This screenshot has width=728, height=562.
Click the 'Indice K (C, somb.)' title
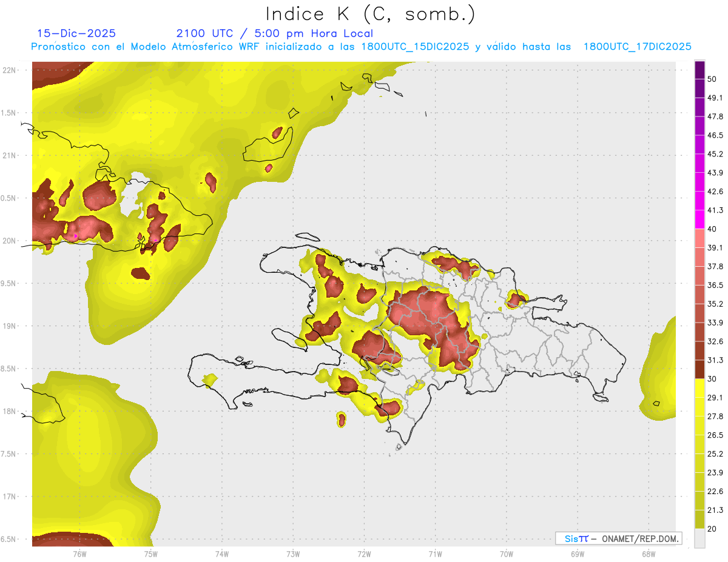pos(370,14)
